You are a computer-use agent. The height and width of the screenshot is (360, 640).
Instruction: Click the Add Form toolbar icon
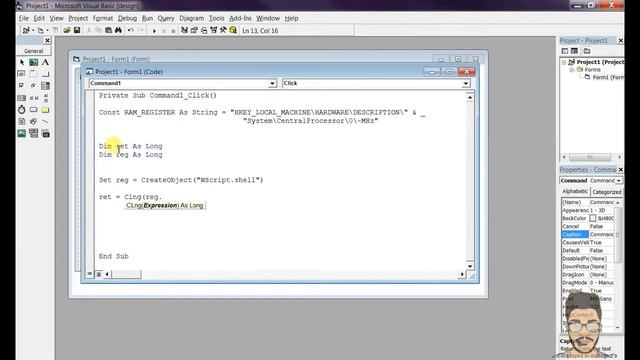[x=40, y=30]
